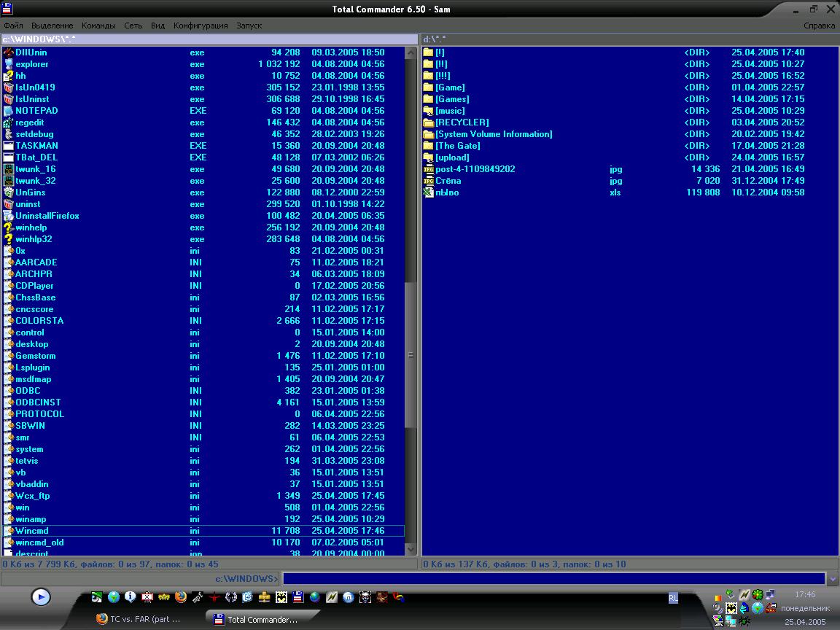Screen dimensions: 840x630
Task: Select the Wcx_ftp ini file name
Action: (33, 496)
